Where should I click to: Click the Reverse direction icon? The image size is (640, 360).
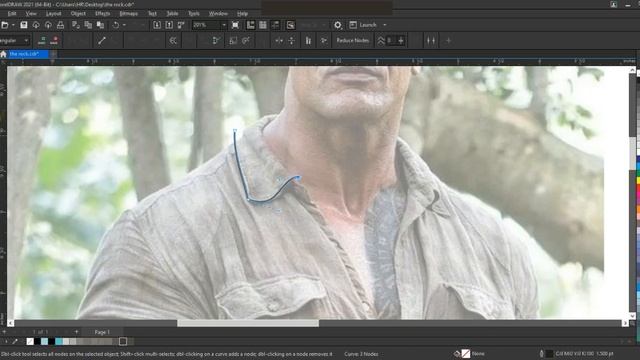pyautogui.click(x=173, y=40)
